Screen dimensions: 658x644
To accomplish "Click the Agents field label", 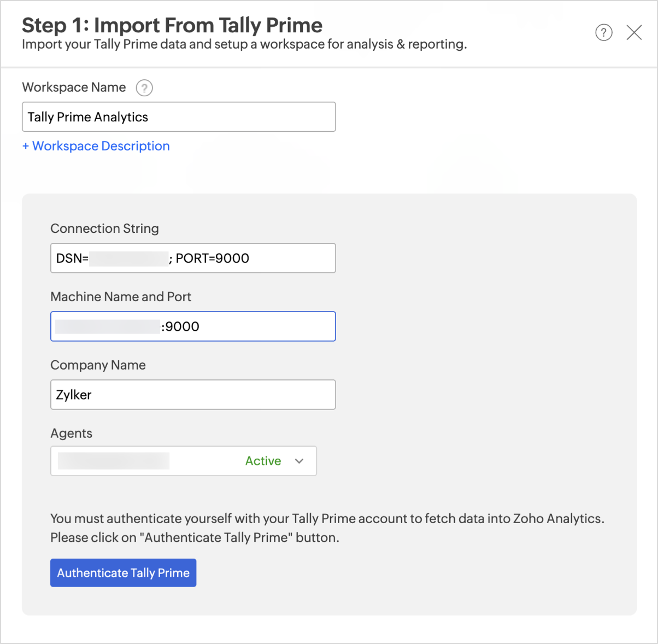I will tap(71, 434).
